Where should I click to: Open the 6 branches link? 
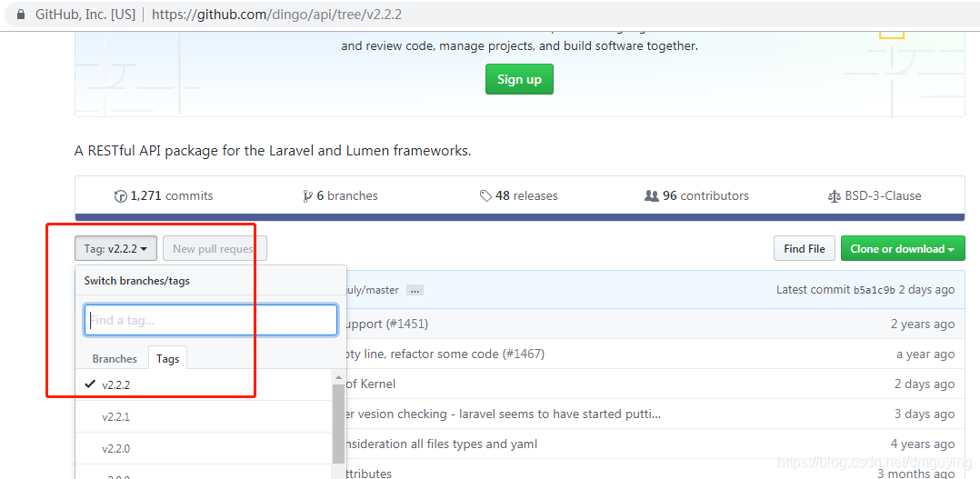click(340, 196)
